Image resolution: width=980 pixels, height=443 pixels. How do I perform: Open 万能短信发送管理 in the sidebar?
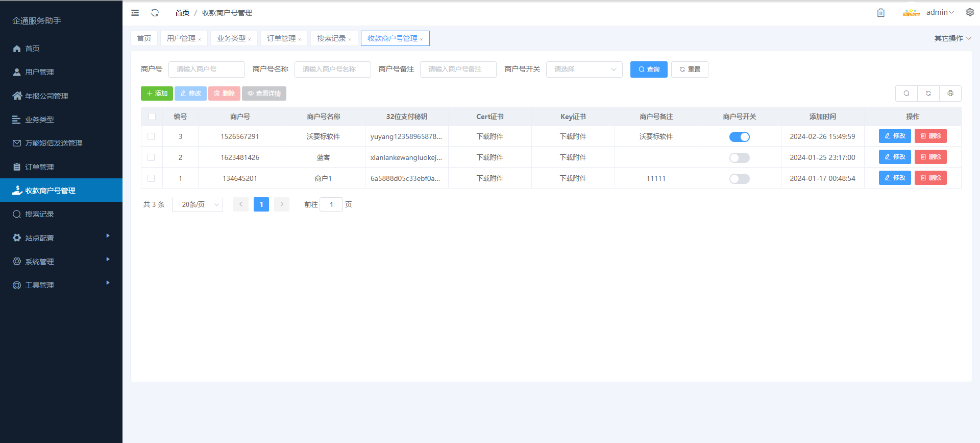point(61,143)
